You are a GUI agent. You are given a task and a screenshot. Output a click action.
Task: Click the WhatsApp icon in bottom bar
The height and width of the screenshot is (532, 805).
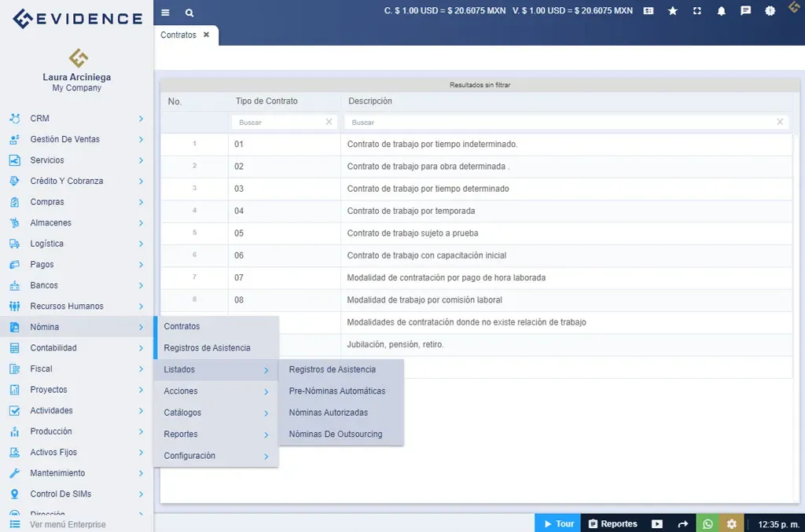[708, 523]
